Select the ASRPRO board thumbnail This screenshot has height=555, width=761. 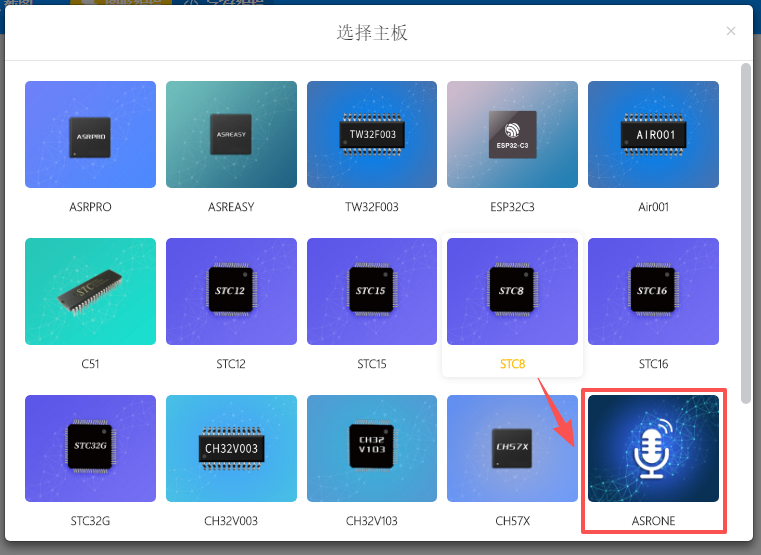tap(90, 134)
